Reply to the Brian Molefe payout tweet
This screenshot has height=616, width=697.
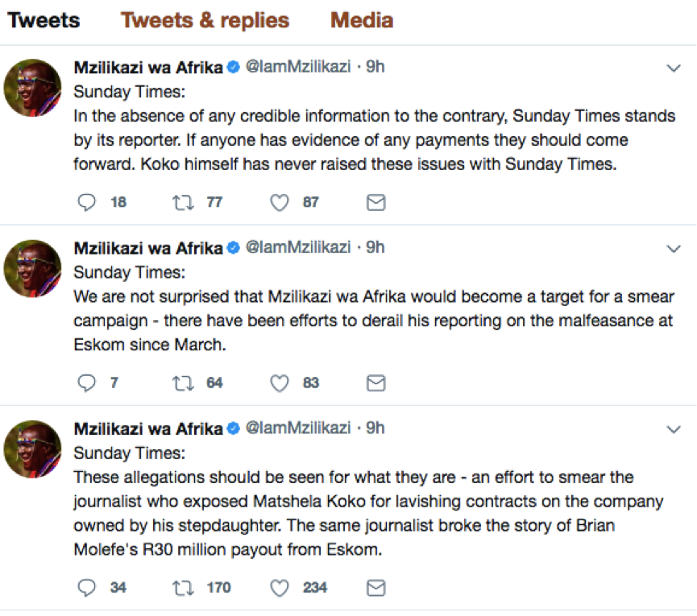pos(86,588)
